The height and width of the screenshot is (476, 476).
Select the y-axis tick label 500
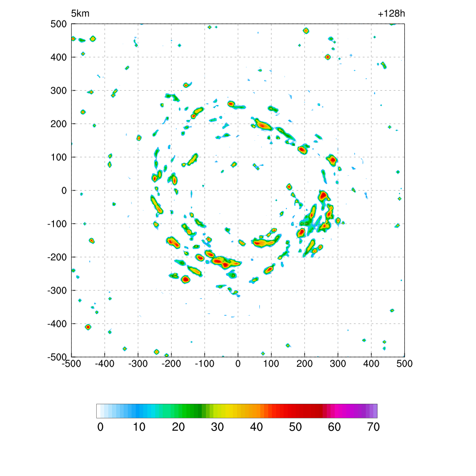point(59,24)
